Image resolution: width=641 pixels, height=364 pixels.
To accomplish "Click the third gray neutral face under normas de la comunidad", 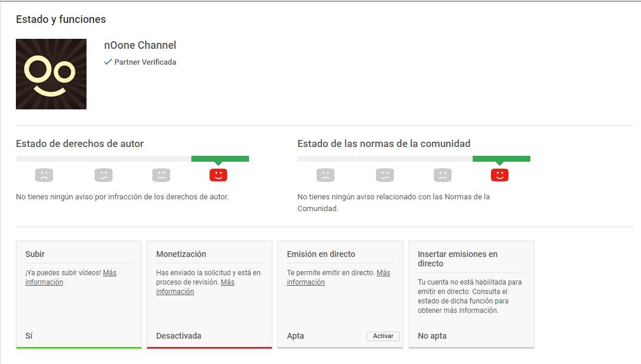I will (x=442, y=175).
